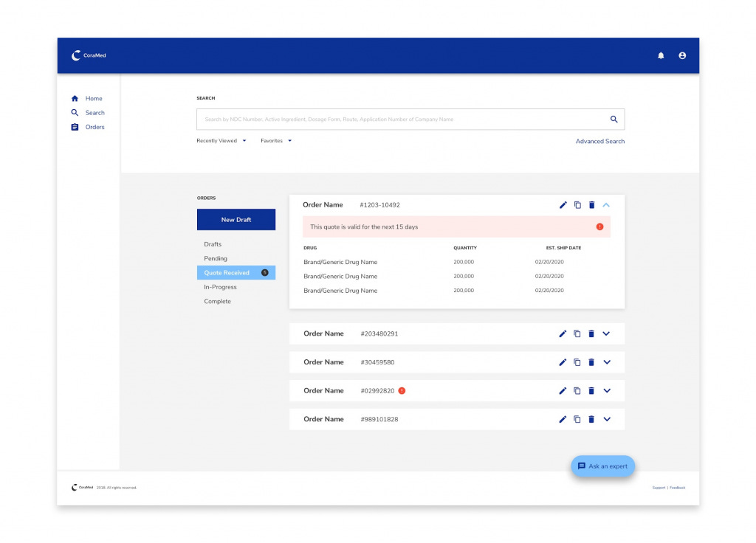Show Complete orders
756x543 pixels.
[218, 302]
